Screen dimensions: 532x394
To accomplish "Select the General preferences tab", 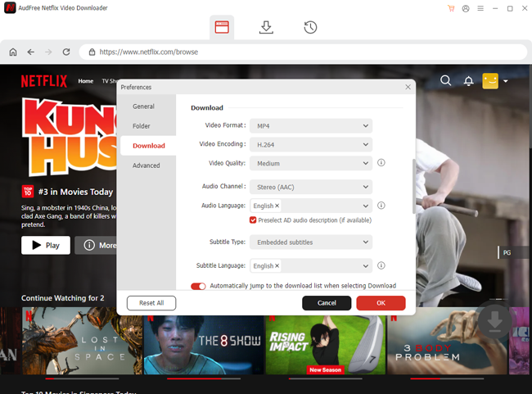I will coord(143,106).
